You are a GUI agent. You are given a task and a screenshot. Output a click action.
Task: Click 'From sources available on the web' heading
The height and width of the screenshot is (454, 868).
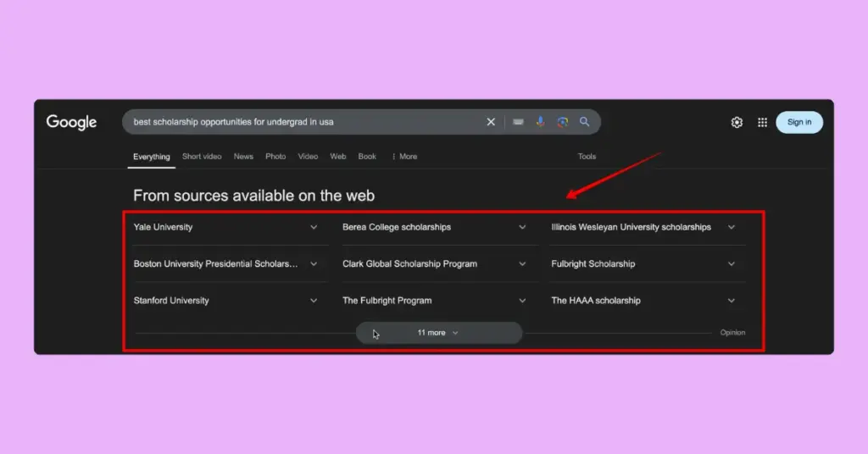(253, 196)
